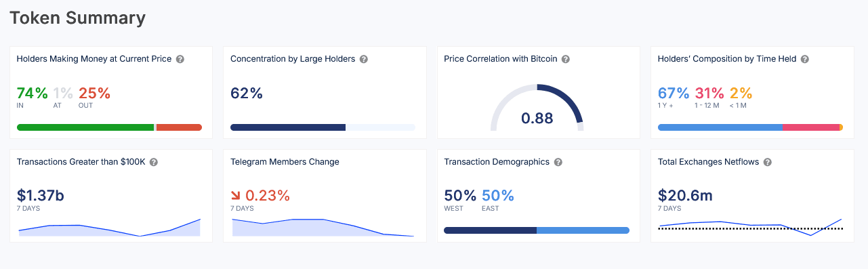This screenshot has width=868, height=269.
Task: Click the West-East demographics bar
Action: [x=537, y=230]
